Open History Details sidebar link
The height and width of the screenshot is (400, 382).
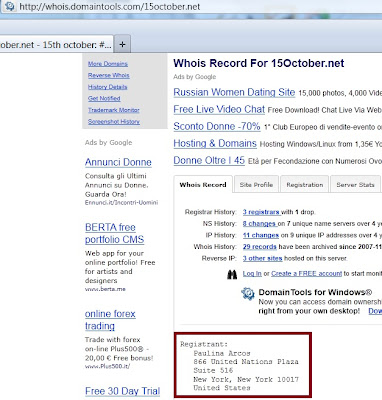pos(107,87)
